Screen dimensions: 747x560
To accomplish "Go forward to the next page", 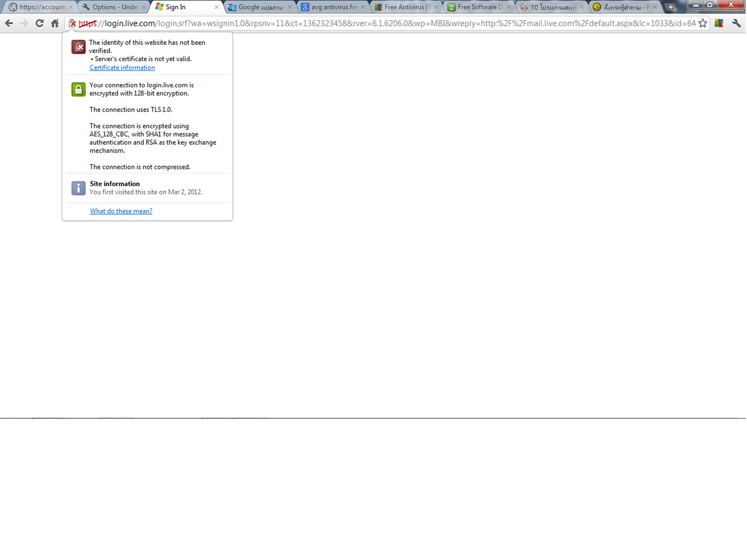I will click(x=24, y=23).
